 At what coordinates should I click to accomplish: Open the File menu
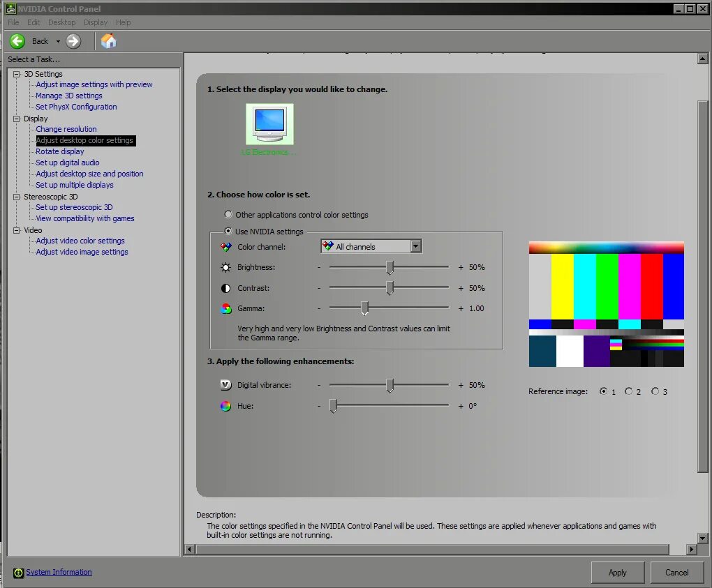[14, 22]
